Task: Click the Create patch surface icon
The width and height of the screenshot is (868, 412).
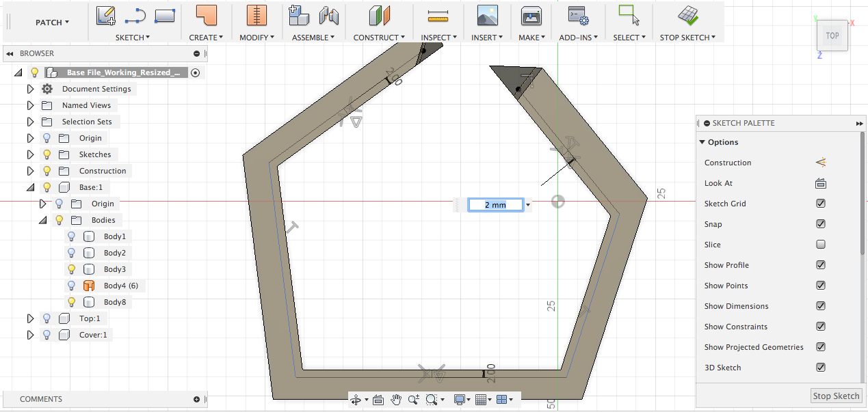Action: (x=206, y=15)
